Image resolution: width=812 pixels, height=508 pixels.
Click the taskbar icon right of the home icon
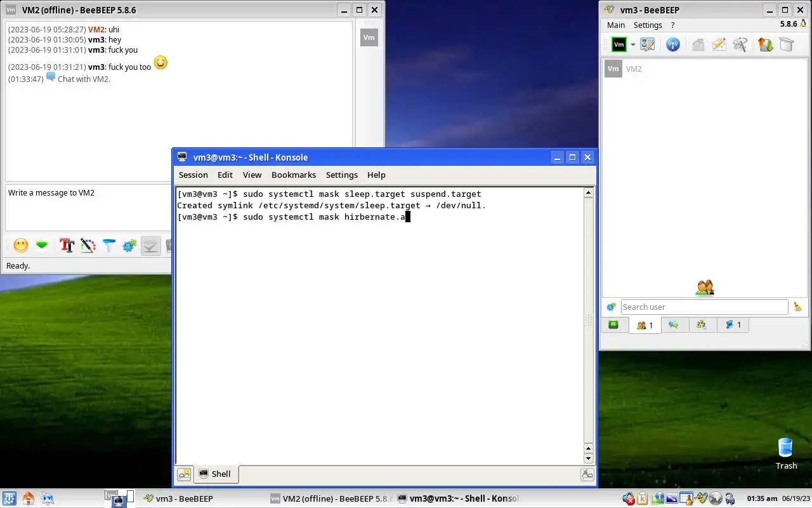tap(48, 498)
